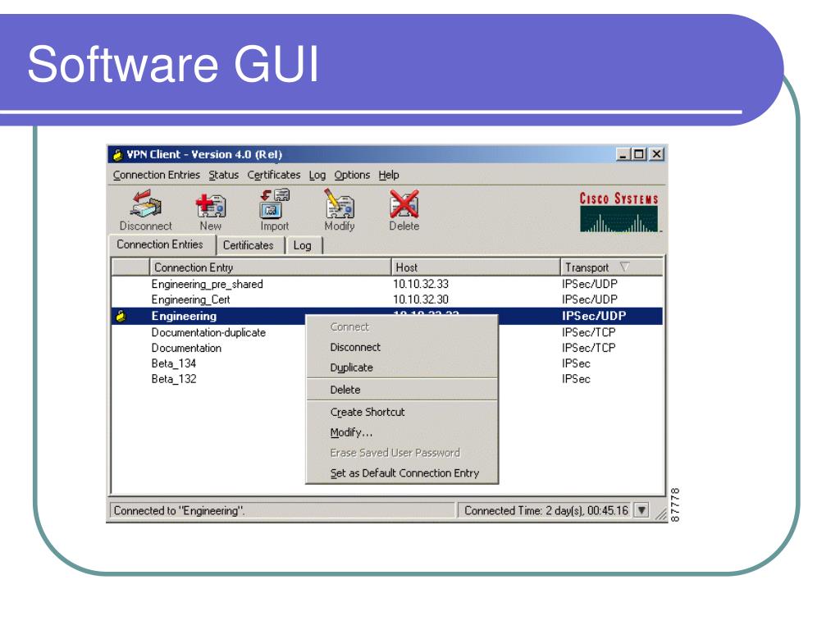Click IPSec/TCP transport of Documentation-duplicate row
The width and height of the screenshot is (840, 630).
point(588,332)
